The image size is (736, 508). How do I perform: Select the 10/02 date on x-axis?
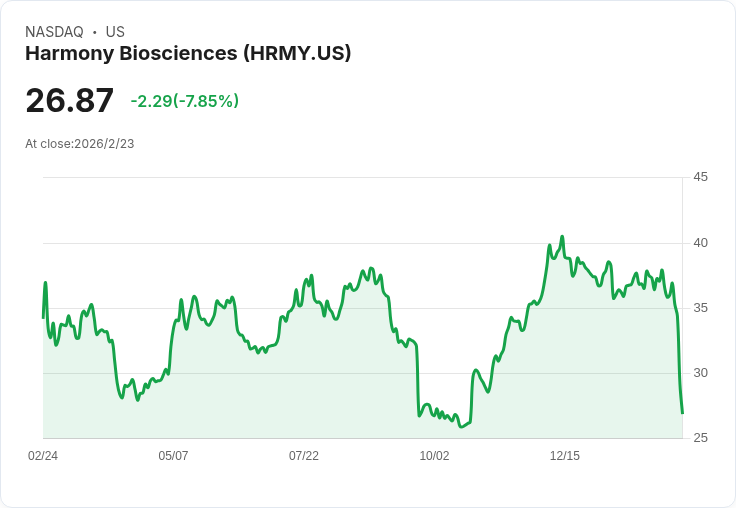coord(434,456)
